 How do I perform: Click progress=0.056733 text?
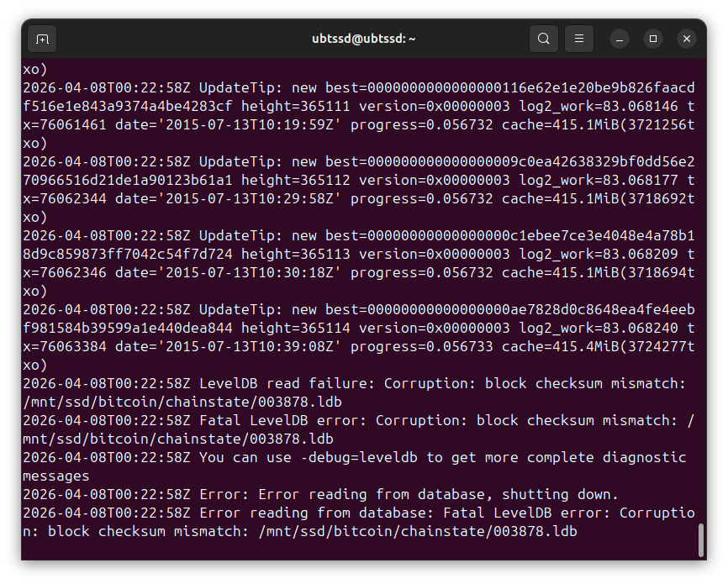pyautogui.click(x=422, y=347)
